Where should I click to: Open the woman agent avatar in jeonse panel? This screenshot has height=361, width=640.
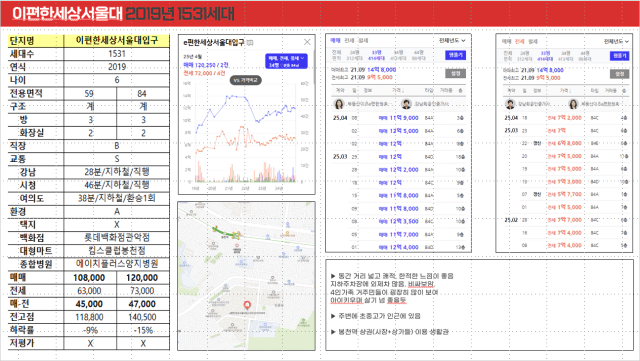pos(573,104)
